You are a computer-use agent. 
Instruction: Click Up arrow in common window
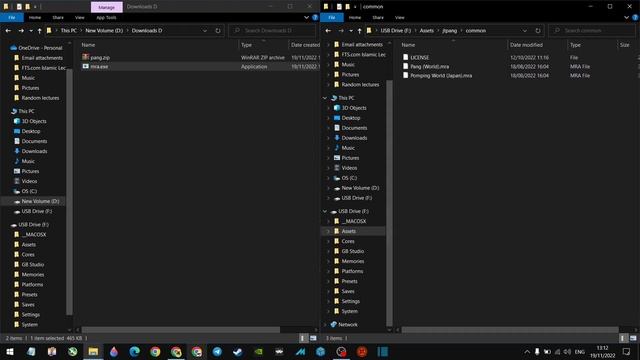point(360,31)
